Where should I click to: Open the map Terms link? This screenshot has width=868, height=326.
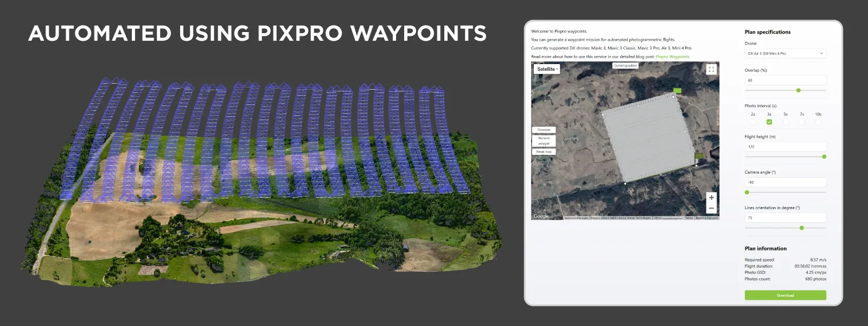click(689, 218)
